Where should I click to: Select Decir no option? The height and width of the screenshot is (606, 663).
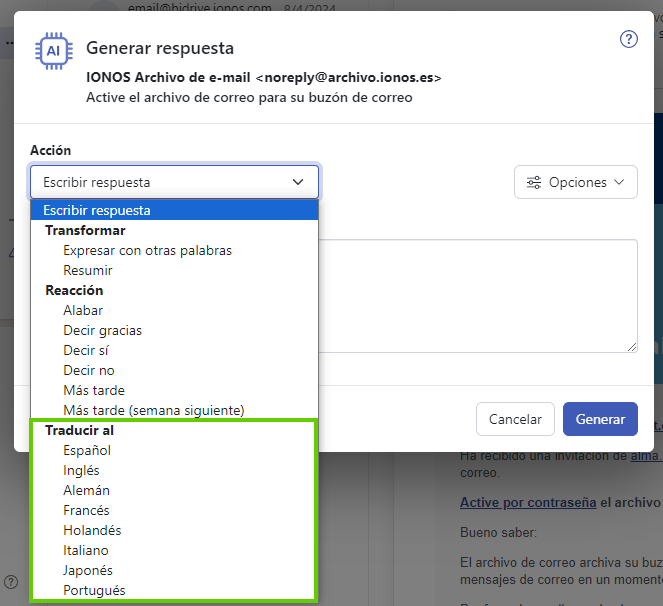point(174,370)
